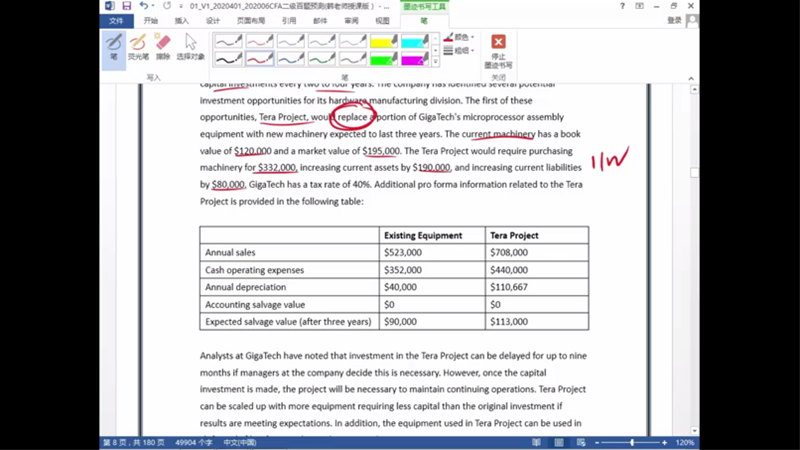Screen dimensions: 800x450
Task: Click zoom in plus button
Action: [x=664, y=442]
